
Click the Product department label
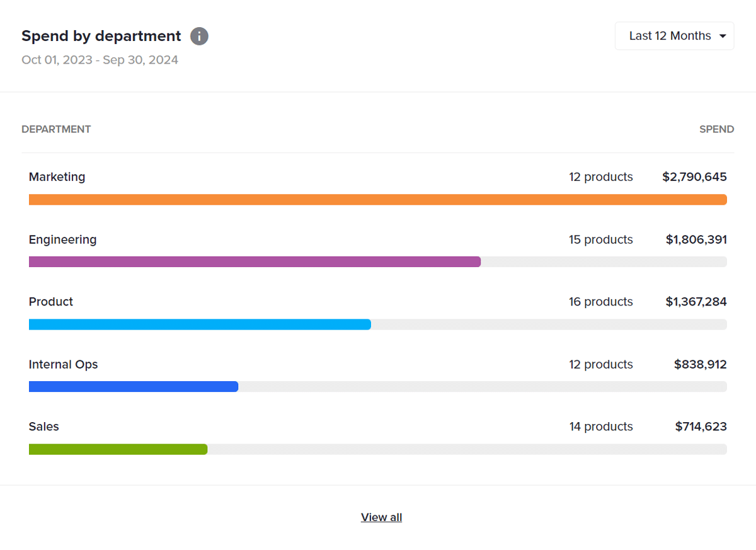click(50, 302)
